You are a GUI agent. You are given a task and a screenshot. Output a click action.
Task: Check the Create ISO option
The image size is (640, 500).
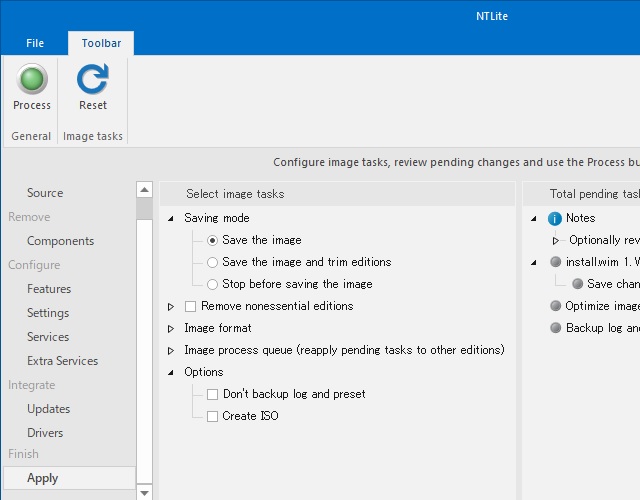point(212,416)
